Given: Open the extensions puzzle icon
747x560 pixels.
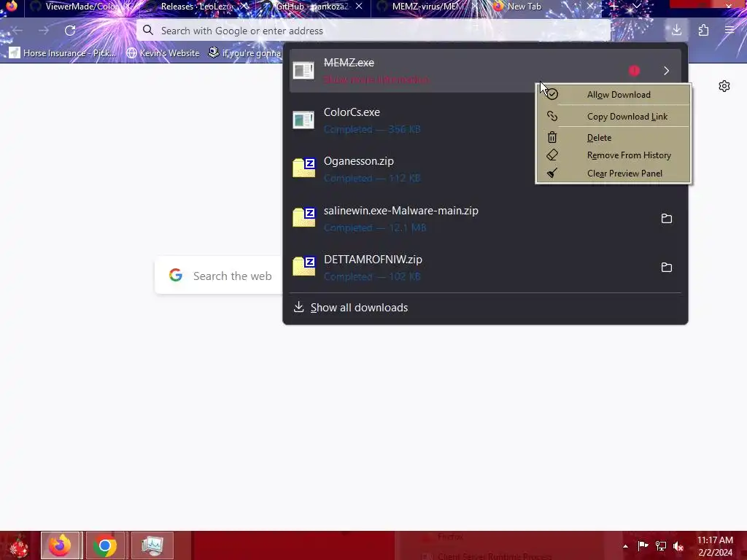Looking at the screenshot, I should point(703,31).
